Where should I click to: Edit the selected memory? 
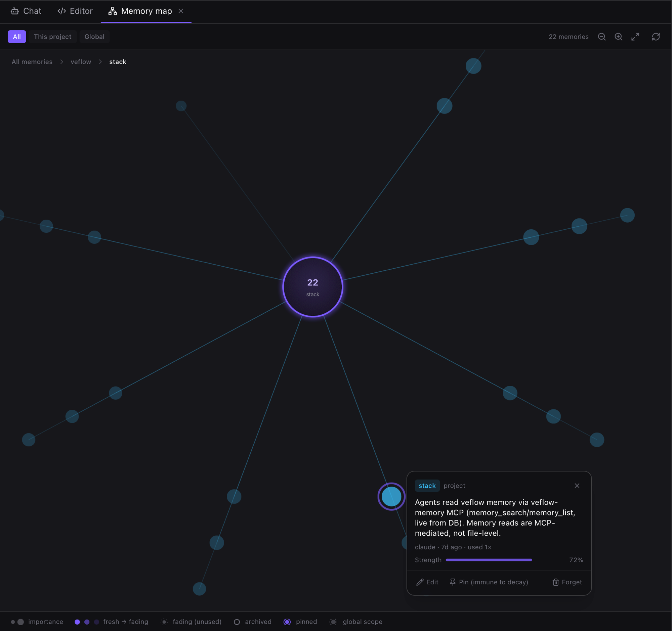(428, 582)
